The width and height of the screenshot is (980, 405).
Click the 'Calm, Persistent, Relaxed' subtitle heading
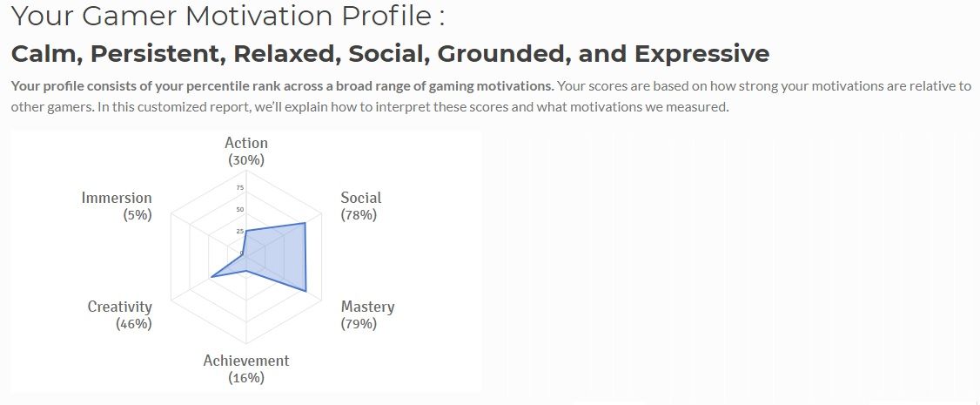[390, 54]
